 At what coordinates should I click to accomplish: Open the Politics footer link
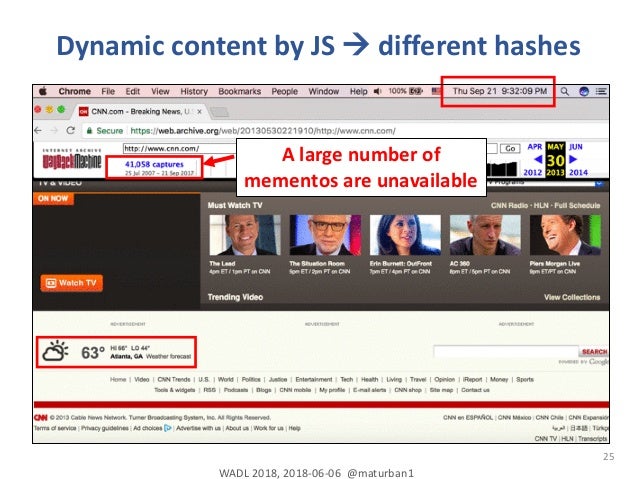coord(251,379)
